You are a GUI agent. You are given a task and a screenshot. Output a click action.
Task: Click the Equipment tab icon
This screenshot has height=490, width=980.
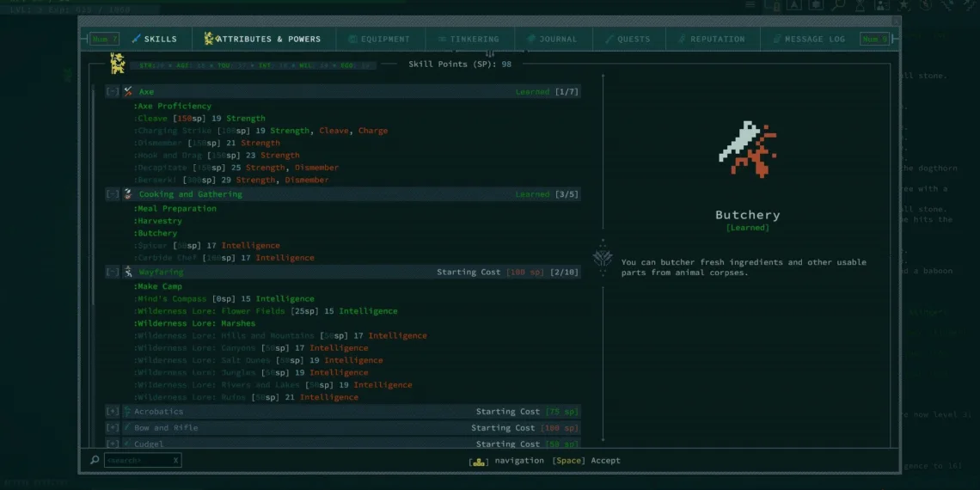[x=352, y=39]
